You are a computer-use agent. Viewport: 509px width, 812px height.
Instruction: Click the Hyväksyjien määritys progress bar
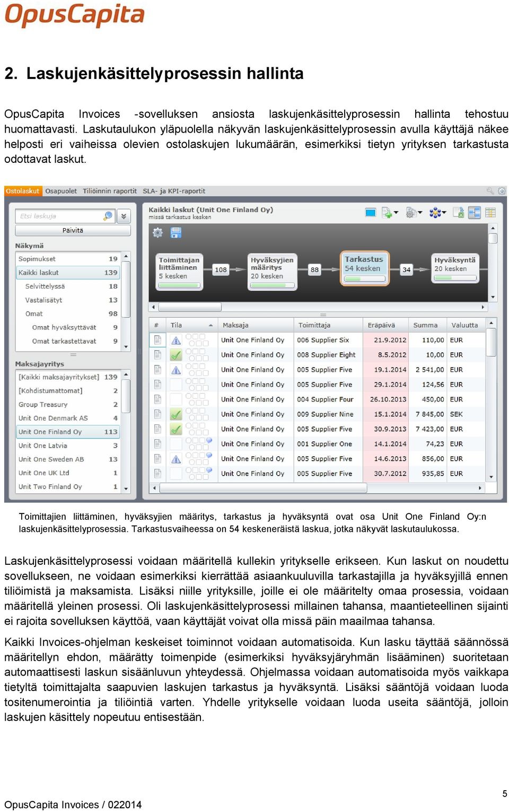[273, 285]
